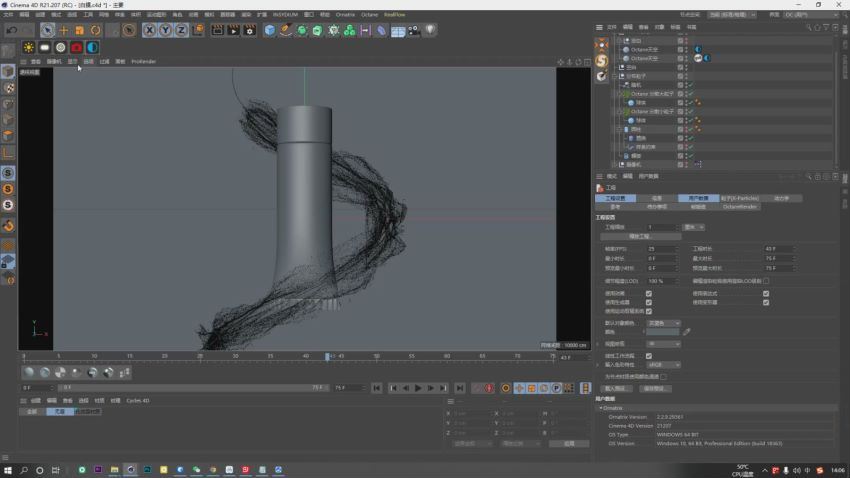The image size is (850, 478).
Task: Click the default color swatch field
Action: click(662, 332)
